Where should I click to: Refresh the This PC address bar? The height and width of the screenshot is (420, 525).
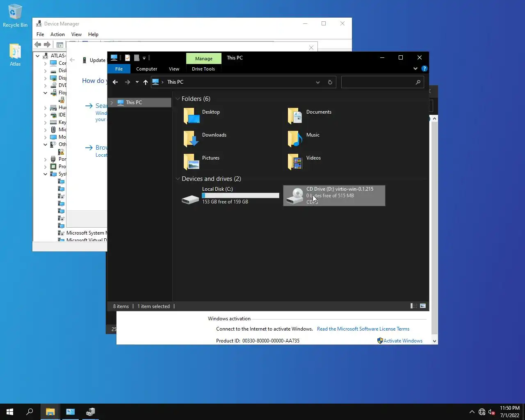click(x=330, y=82)
